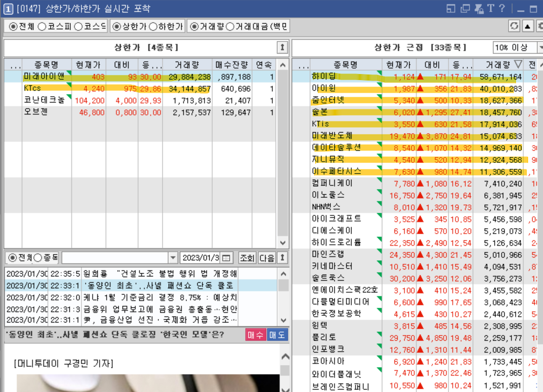Click the news search text field
Image resolution: width=543 pixels, height=392 pixels.
tap(115, 258)
